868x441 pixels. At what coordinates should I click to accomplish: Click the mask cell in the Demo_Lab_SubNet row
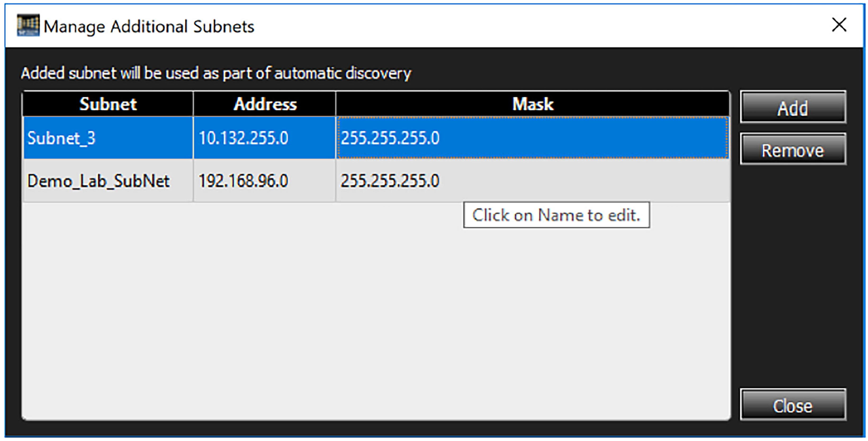point(532,180)
